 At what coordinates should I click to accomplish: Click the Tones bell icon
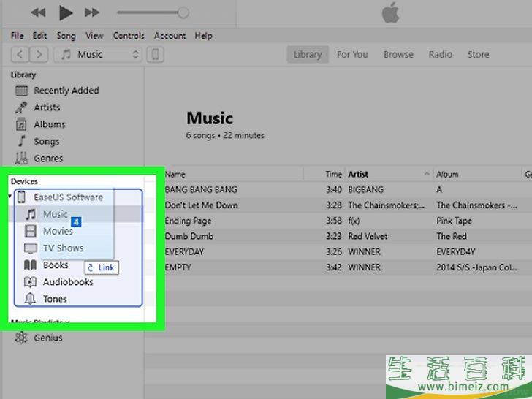[x=30, y=299]
